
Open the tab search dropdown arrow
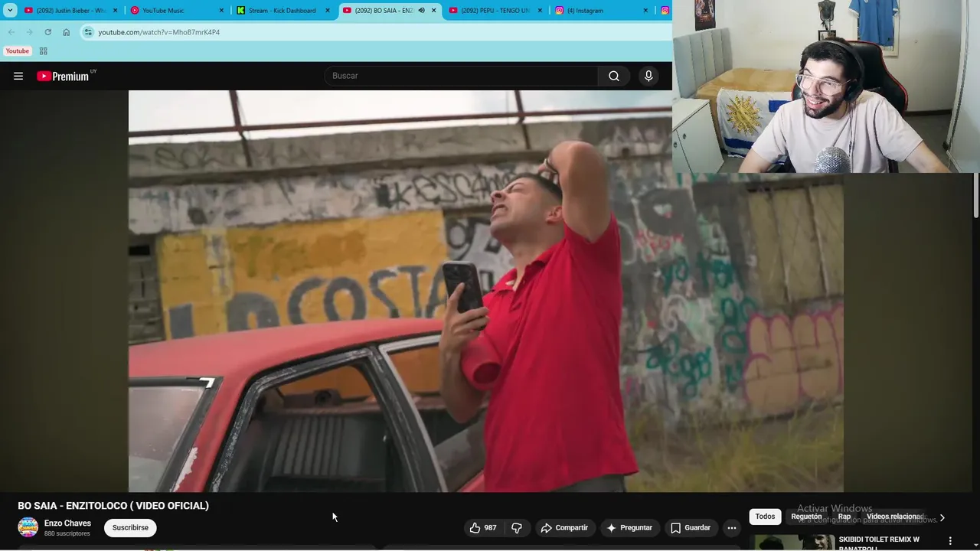click(x=10, y=11)
